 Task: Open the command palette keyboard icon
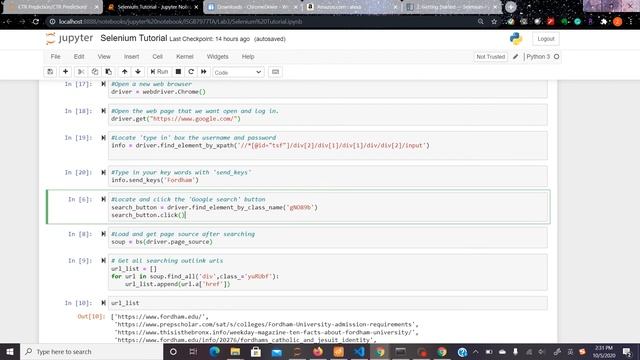276,72
